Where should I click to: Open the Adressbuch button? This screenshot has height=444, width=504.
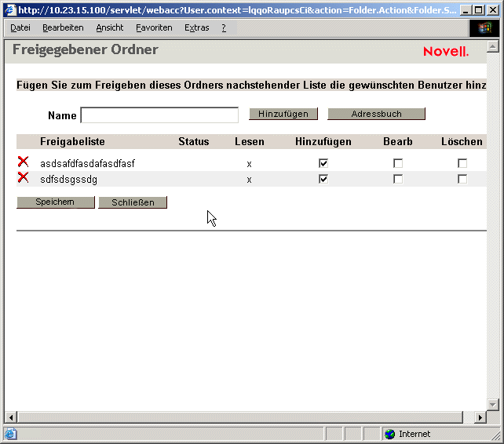(x=376, y=114)
